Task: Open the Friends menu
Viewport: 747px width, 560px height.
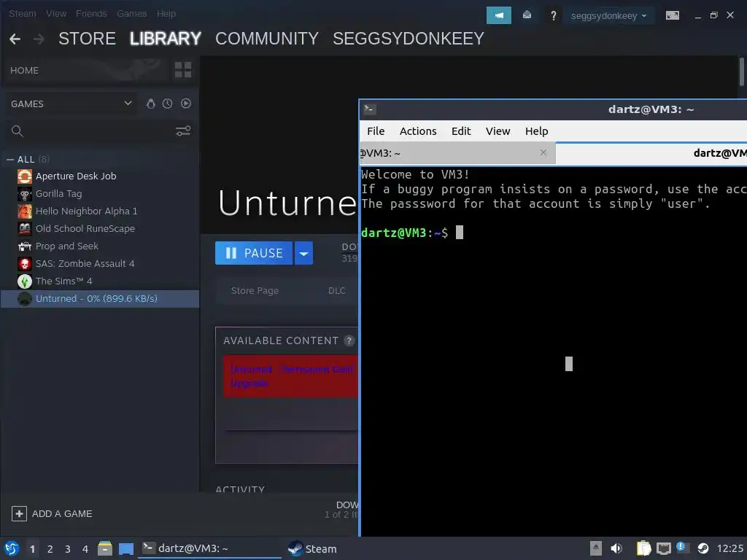Action: (x=91, y=14)
